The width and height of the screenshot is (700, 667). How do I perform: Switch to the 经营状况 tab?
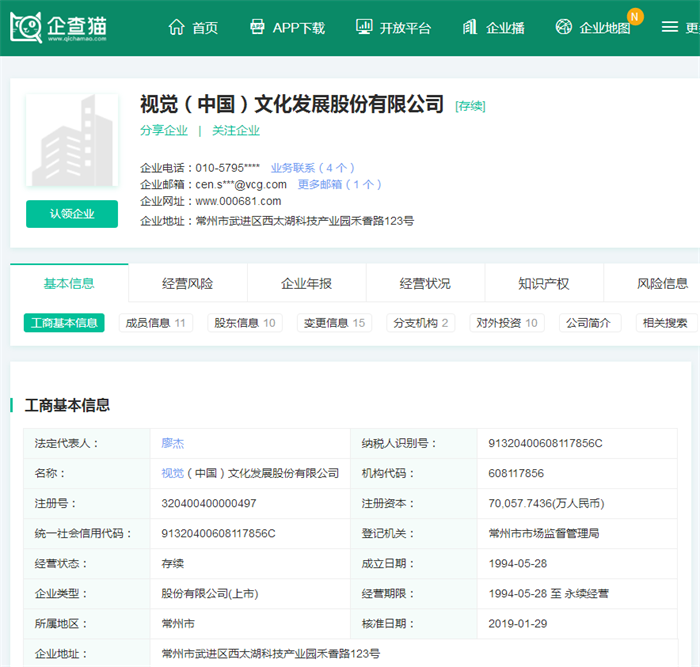425,283
